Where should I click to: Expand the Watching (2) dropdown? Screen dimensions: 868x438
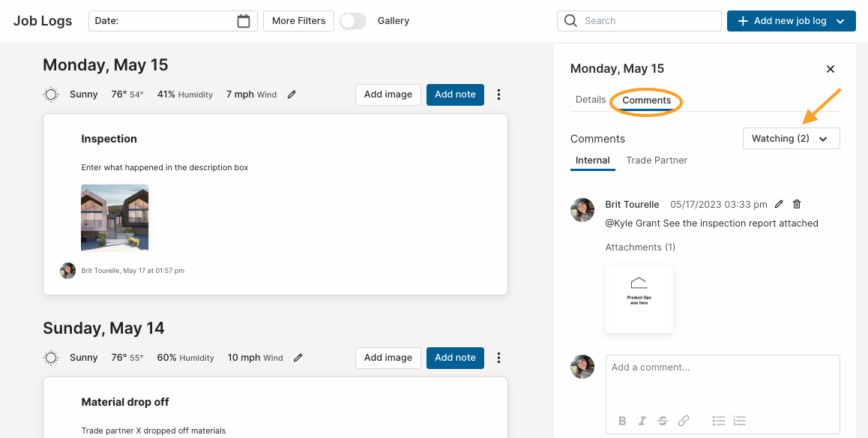coord(791,139)
